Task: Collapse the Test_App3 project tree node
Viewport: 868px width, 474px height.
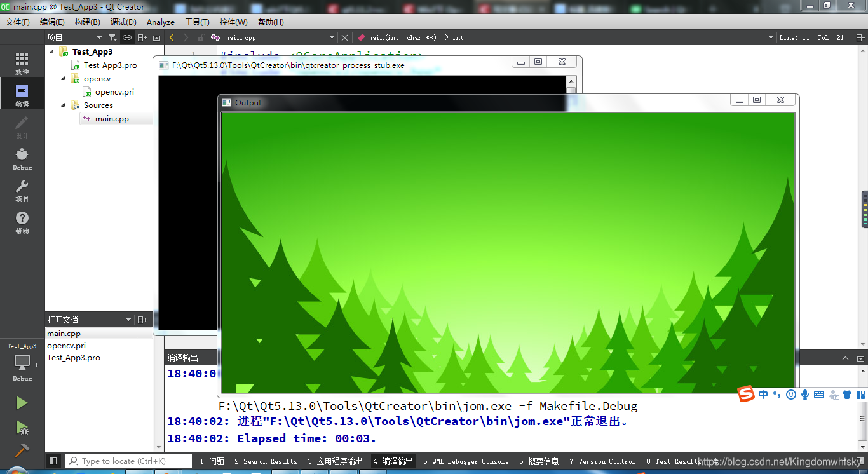Action: [51, 52]
